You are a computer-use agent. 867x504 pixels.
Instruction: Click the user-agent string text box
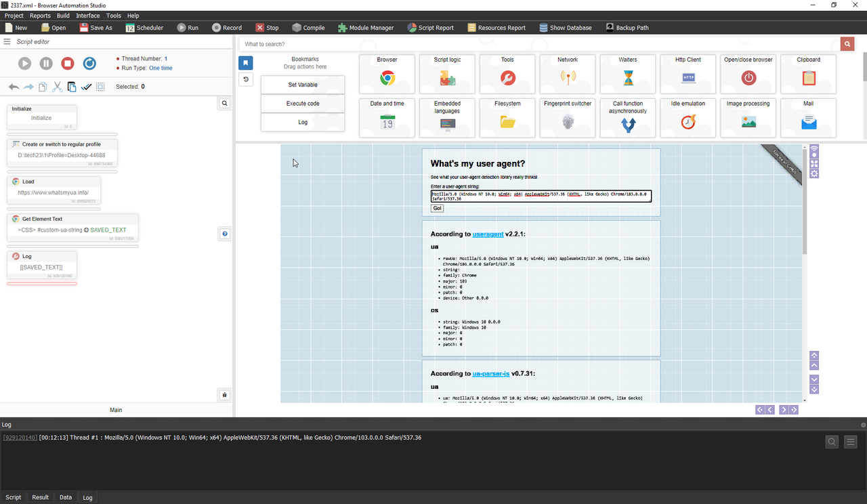pos(541,196)
